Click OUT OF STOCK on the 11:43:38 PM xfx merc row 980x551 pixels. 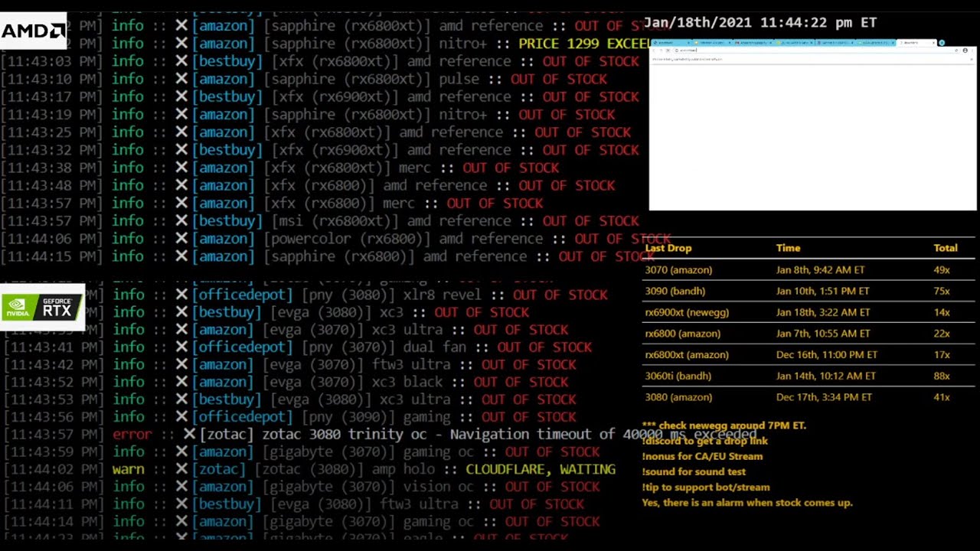click(x=511, y=168)
